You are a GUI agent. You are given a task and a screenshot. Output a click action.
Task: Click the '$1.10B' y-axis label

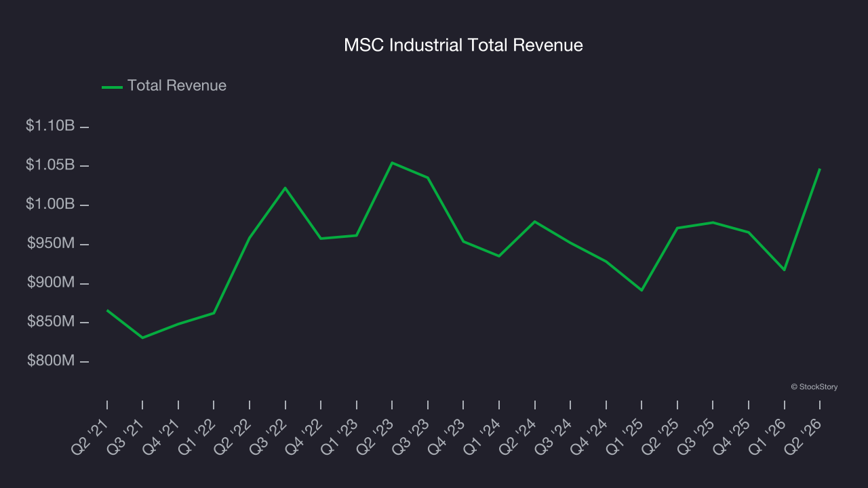click(50, 126)
